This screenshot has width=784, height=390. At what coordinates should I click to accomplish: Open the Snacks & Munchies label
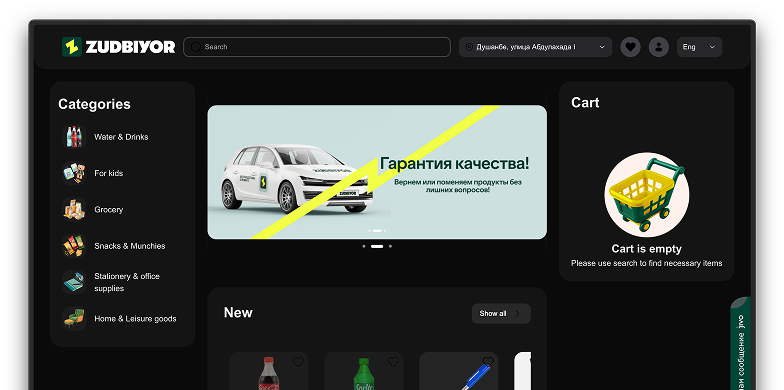130,246
